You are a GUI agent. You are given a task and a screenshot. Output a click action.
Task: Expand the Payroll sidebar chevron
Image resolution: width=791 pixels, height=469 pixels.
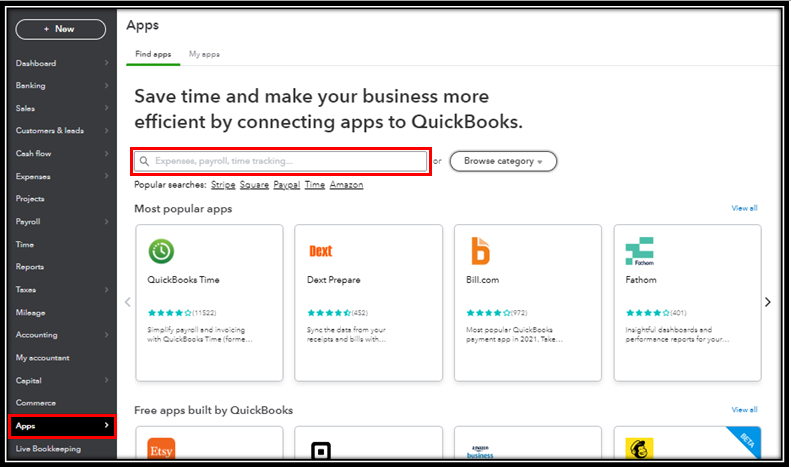(106, 221)
